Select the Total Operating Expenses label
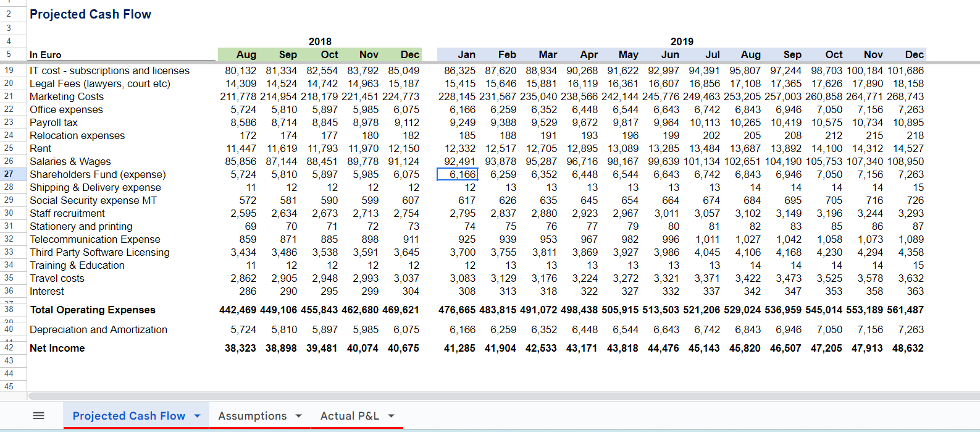 tap(93, 310)
